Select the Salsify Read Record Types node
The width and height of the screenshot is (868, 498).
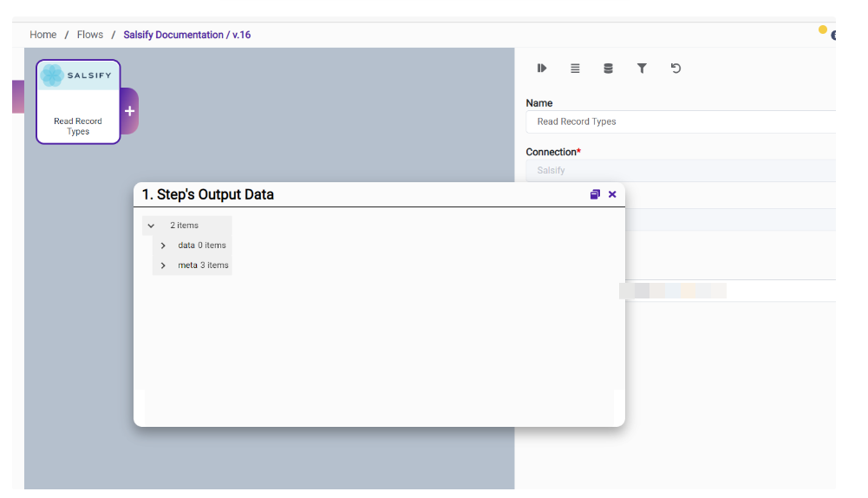pyautogui.click(x=78, y=102)
